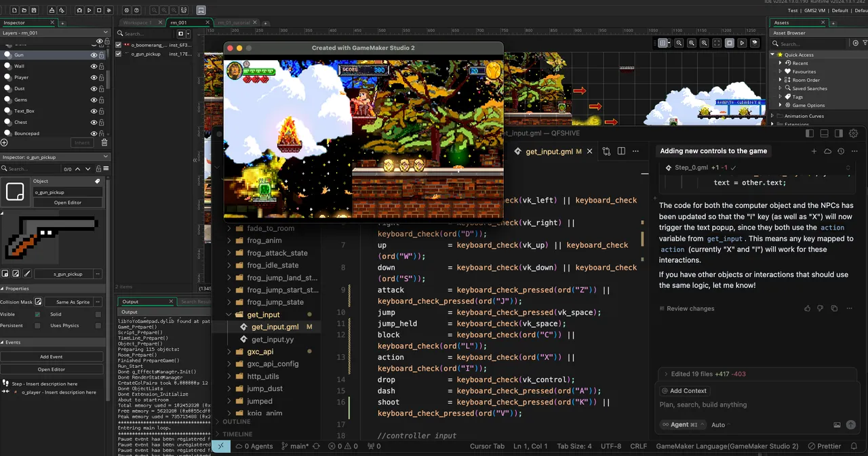Viewport: 868px width, 456px height.
Task: Select the Output tab
Action: tap(130, 302)
